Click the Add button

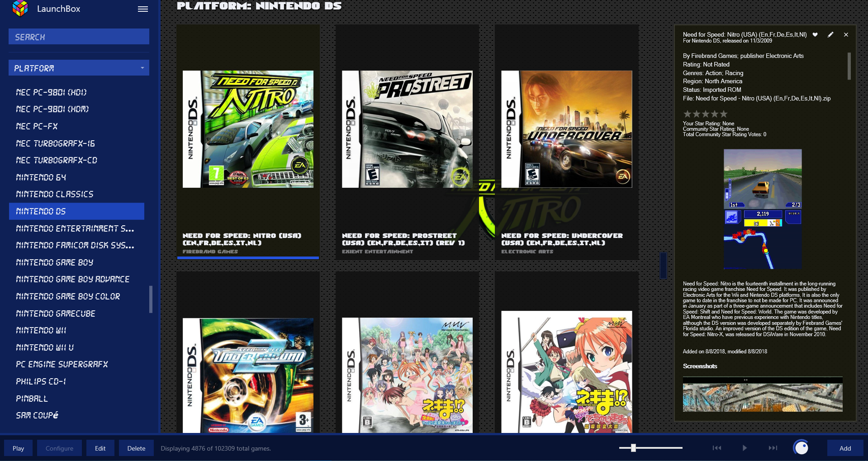point(845,448)
